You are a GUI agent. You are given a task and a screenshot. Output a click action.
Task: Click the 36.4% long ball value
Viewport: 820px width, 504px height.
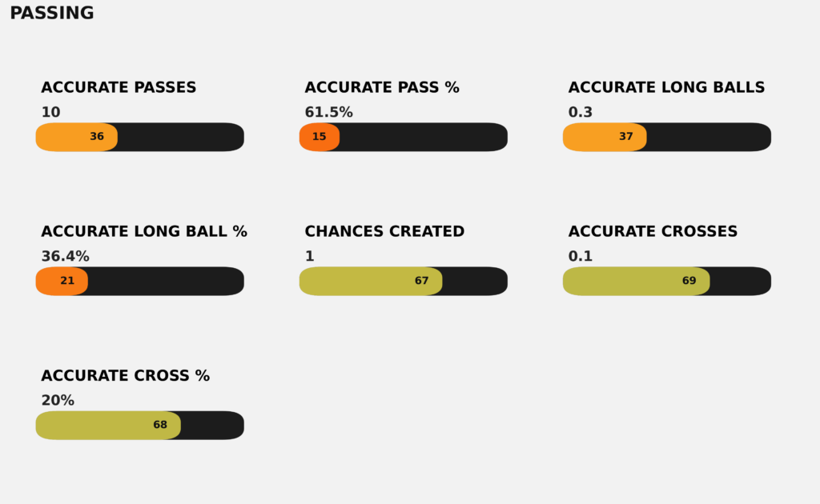pyautogui.click(x=65, y=257)
